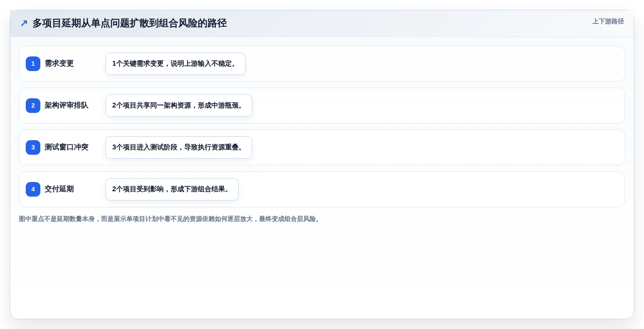The image size is (644, 329).
Task: Click the 交付延期 step label
Action: [x=59, y=189]
